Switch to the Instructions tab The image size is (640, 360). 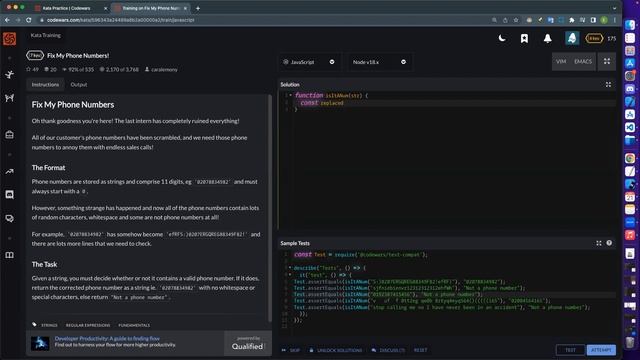coord(45,84)
